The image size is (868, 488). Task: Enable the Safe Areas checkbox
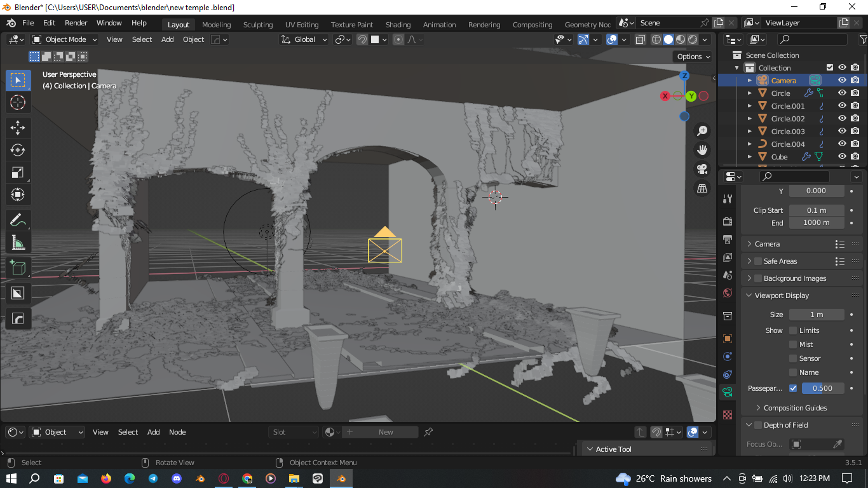(x=758, y=261)
